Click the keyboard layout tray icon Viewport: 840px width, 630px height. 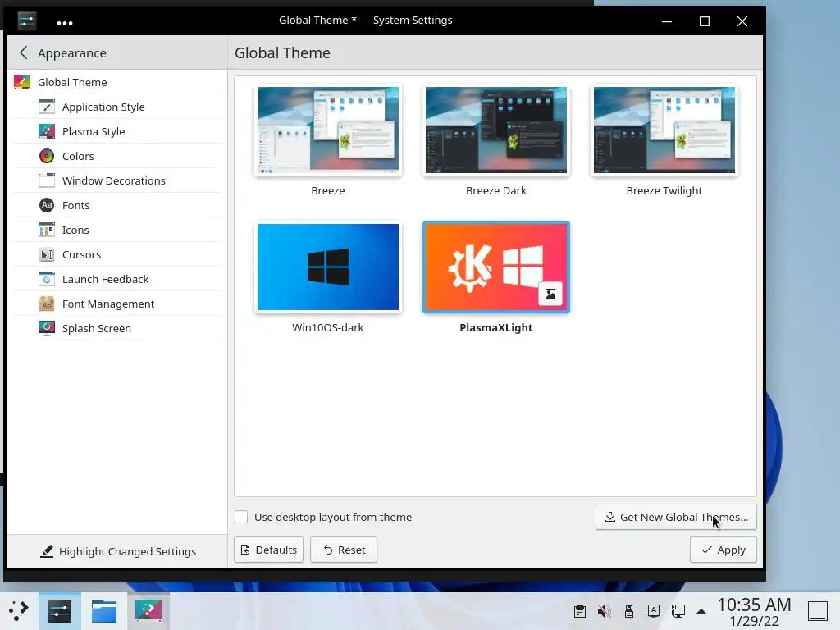point(654,611)
